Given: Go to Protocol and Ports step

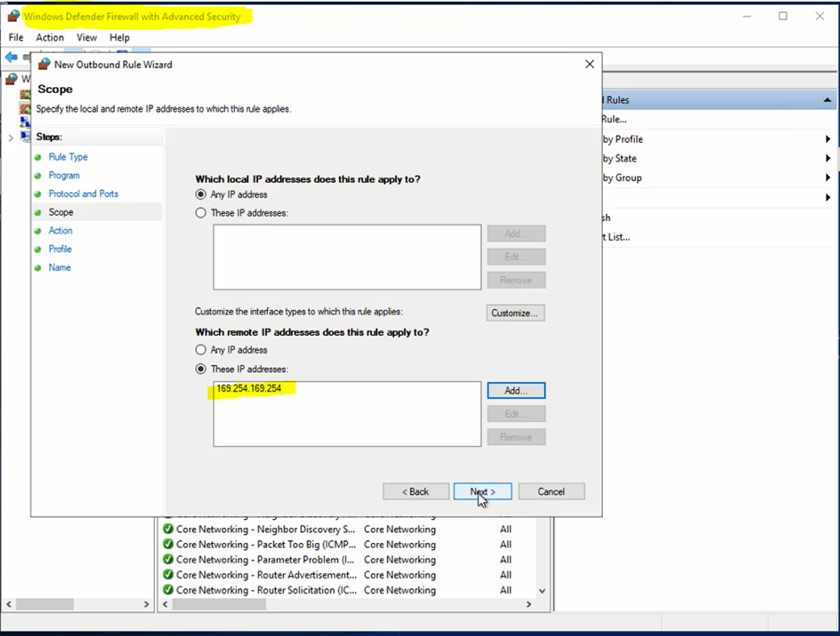Looking at the screenshot, I should pos(83,194).
